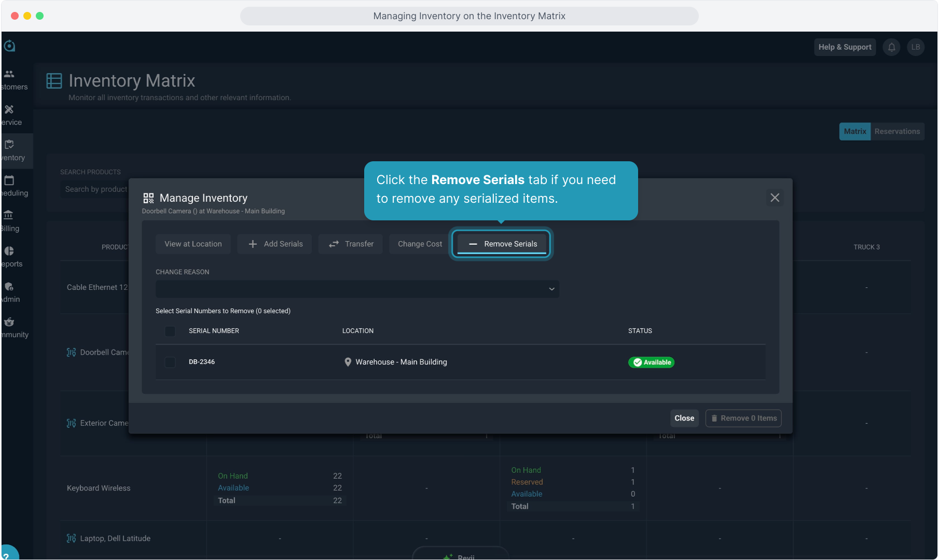
Task: Open the Service sidebar section
Action: coord(11,115)
